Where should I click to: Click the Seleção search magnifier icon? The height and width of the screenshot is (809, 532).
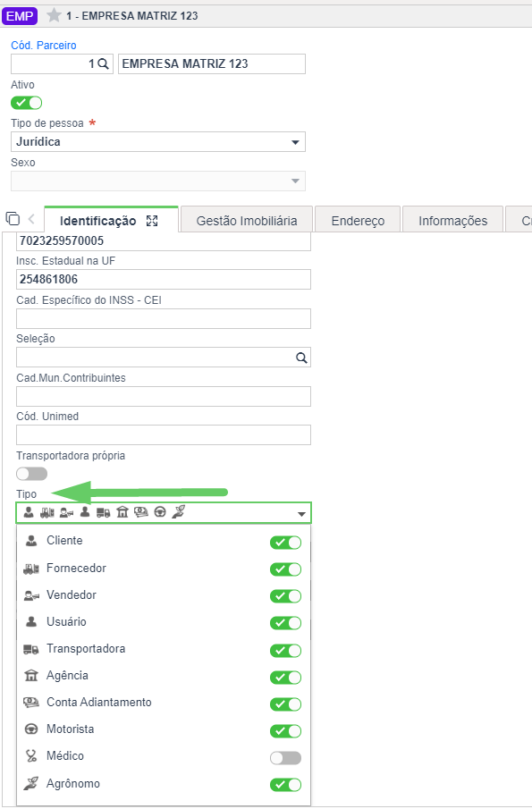(301, 358)
